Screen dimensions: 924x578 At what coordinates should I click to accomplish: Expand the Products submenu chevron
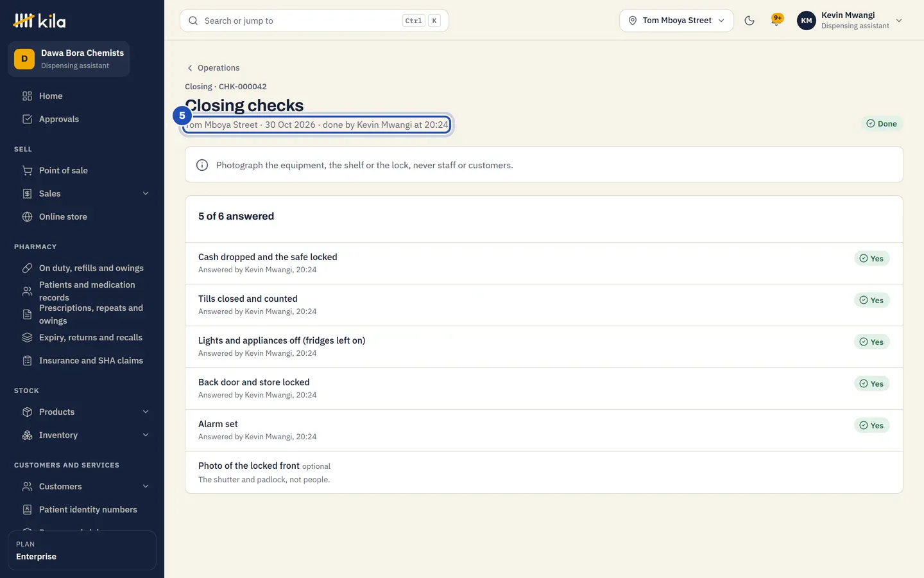coord(146,412)
